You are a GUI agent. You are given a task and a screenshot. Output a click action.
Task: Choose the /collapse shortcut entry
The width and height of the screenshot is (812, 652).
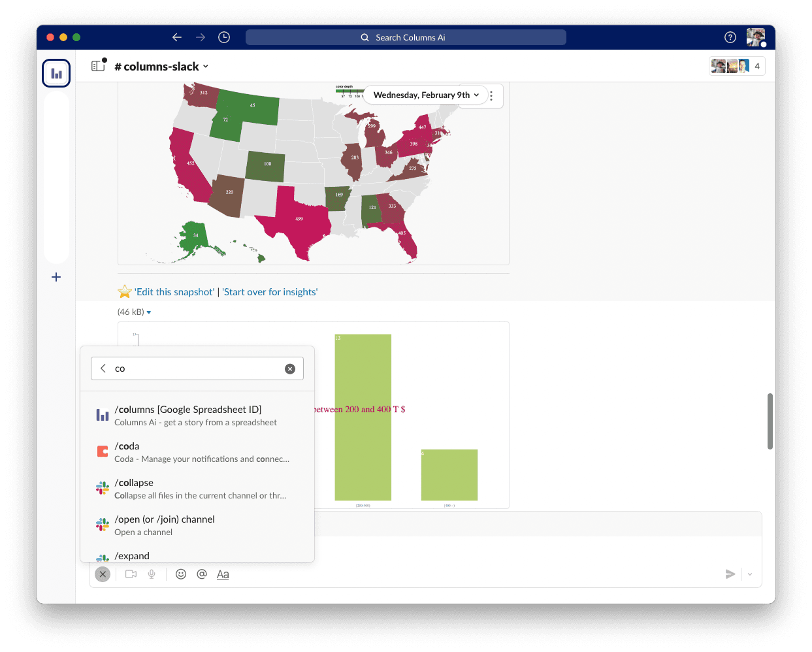(197, 489)
